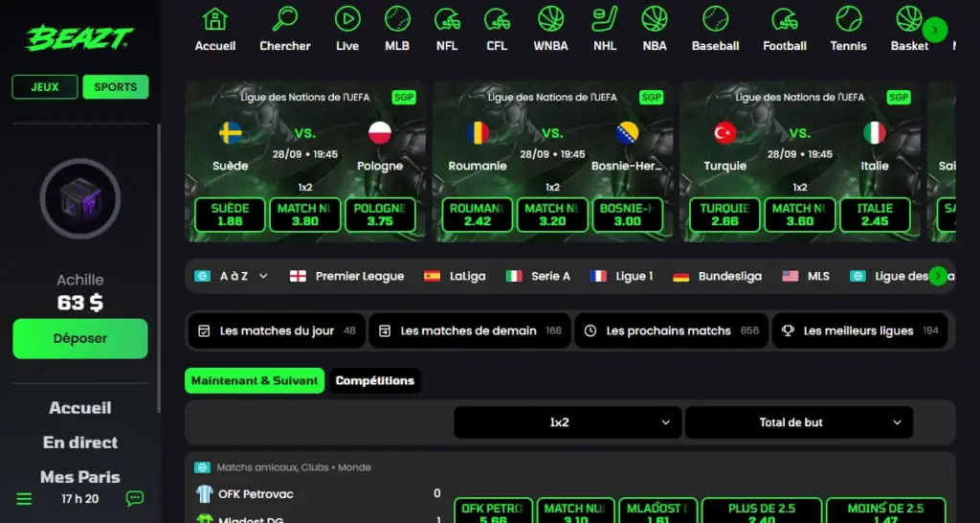The height and width of the screenshot is (523, 980).
Task: Select the Baseball sport icon
Action: point(716,19)
